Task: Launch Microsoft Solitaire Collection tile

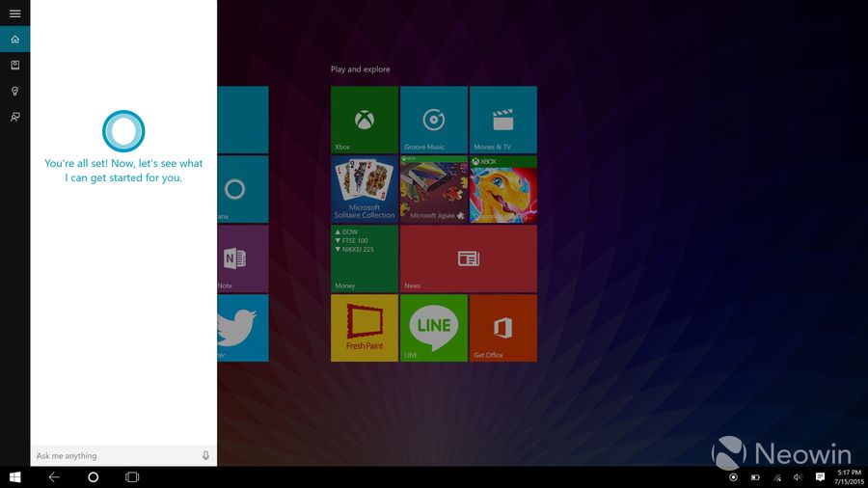Action: 365,189
